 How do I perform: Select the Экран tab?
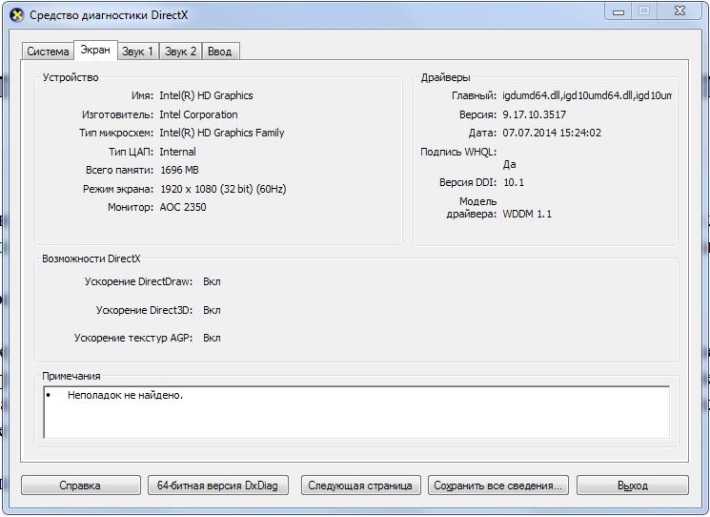click(95, 49)
